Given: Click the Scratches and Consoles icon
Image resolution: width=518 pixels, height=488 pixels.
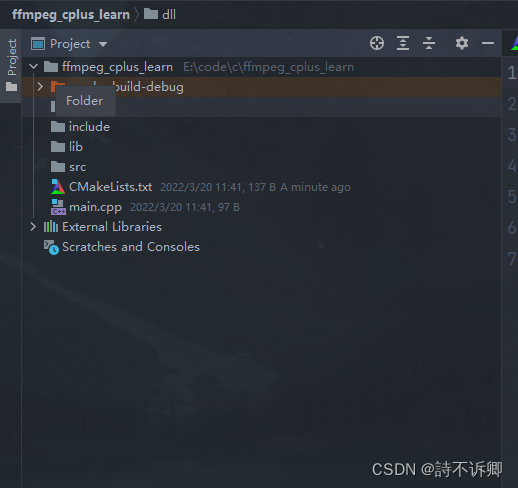Looking at the screenshot, I should (51, 247).
